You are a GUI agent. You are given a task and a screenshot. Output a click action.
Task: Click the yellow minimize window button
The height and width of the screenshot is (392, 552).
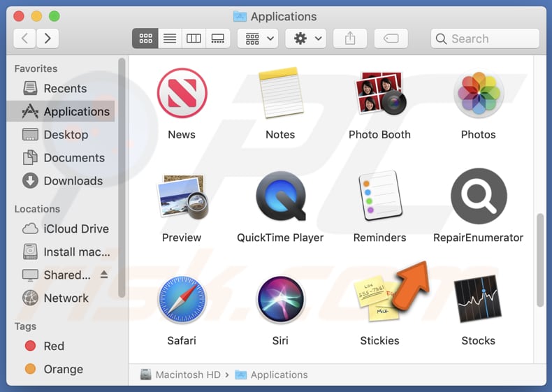(x=36, y=16)
